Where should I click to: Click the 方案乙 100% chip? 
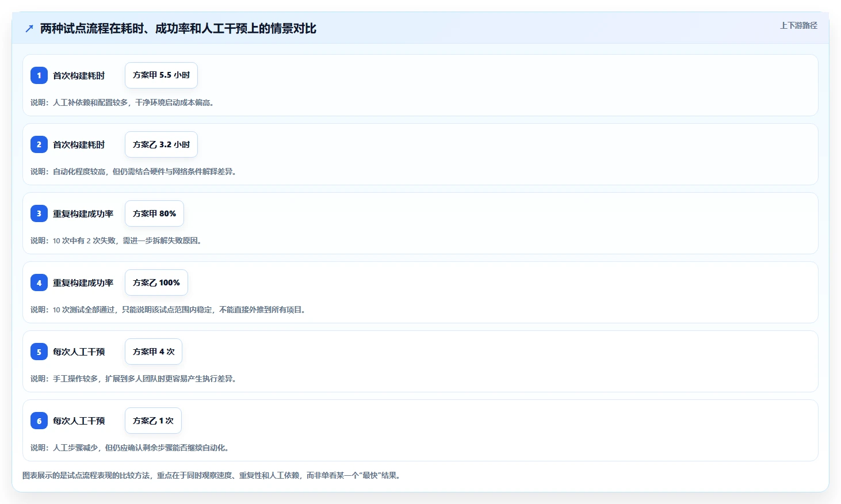coord(156,282)
